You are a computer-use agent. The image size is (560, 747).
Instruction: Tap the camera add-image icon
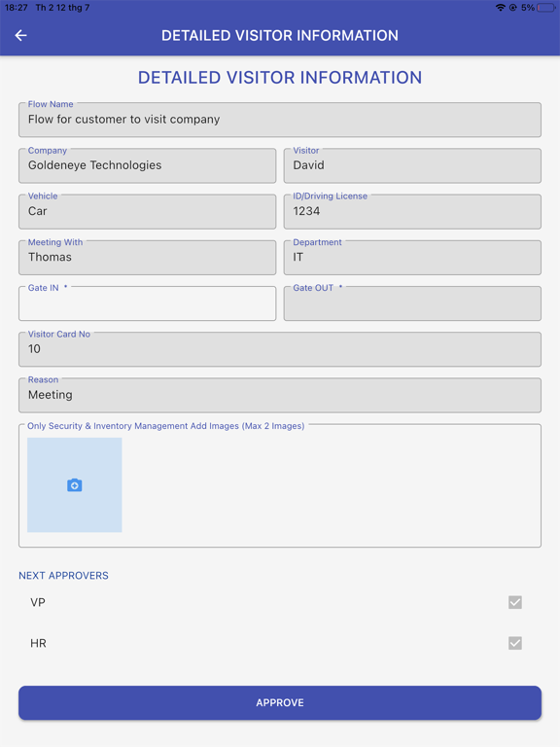coord(74,485)
